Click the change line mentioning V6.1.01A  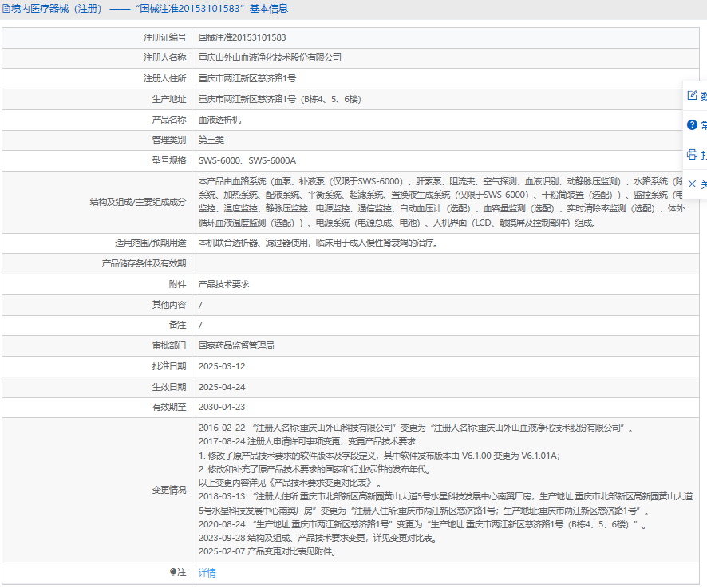[x=379, y=456]
